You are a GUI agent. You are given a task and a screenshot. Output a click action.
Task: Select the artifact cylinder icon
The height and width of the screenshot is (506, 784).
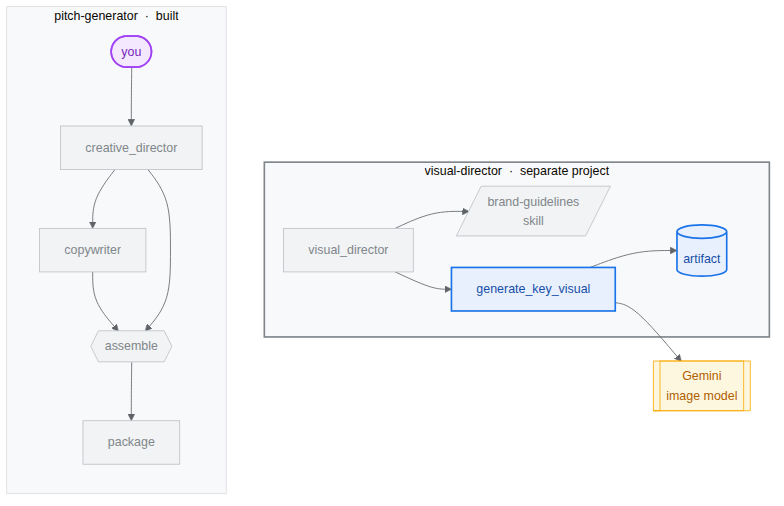pos(702,250)
